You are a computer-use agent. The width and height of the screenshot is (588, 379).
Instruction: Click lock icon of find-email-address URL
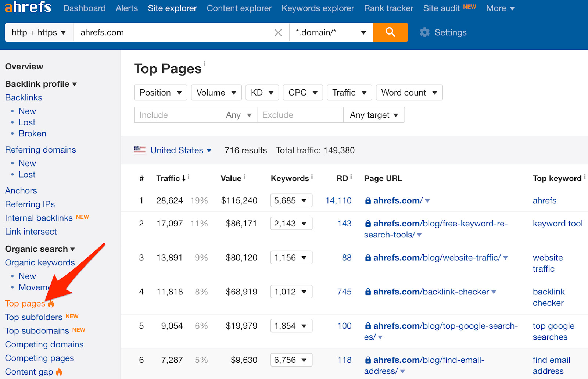(x=368, y=360)
